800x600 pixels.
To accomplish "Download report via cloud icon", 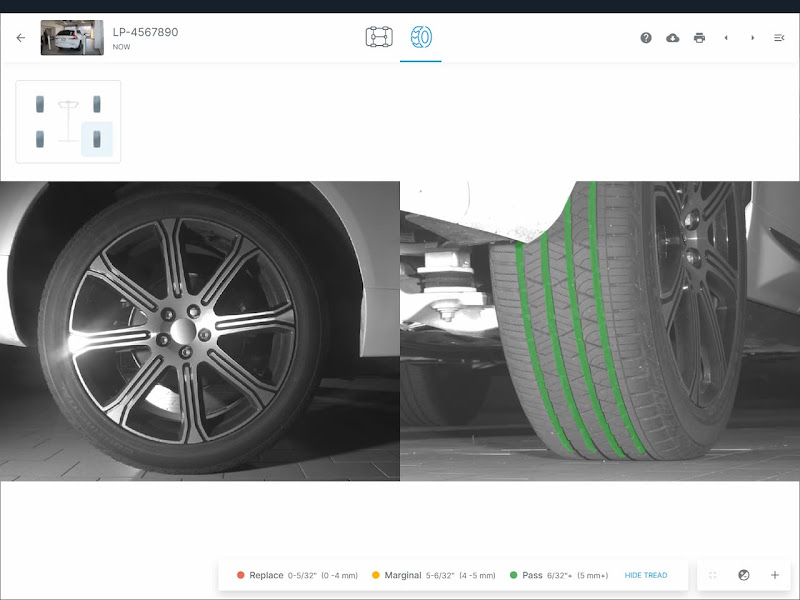I will click(x=673, y=38).
